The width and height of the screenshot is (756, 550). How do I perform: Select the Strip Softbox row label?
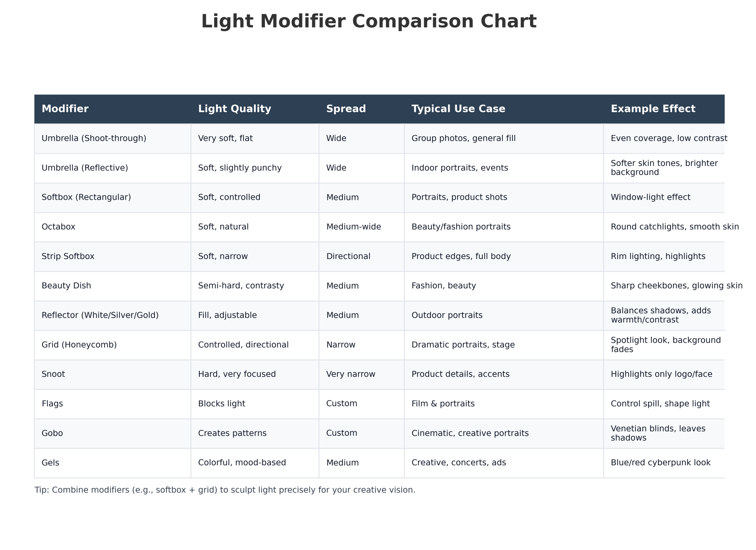click(x=68, y=256)
